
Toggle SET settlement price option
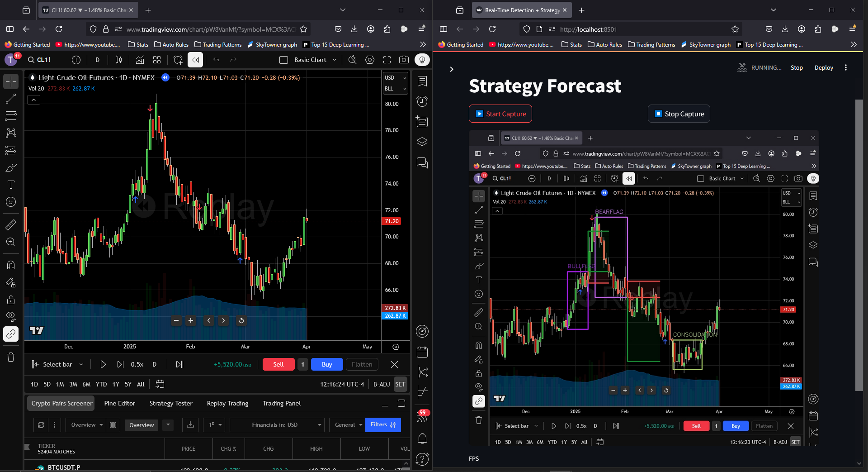(401, 384)
